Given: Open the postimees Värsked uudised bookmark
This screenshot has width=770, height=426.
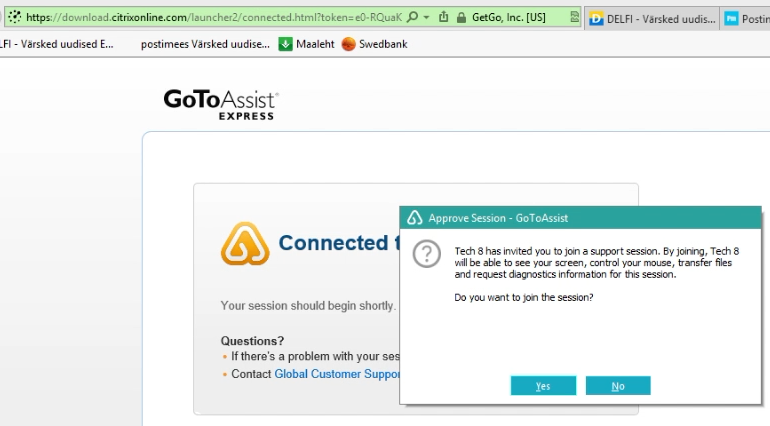Looking at the screenshot, I should (205, 44).
